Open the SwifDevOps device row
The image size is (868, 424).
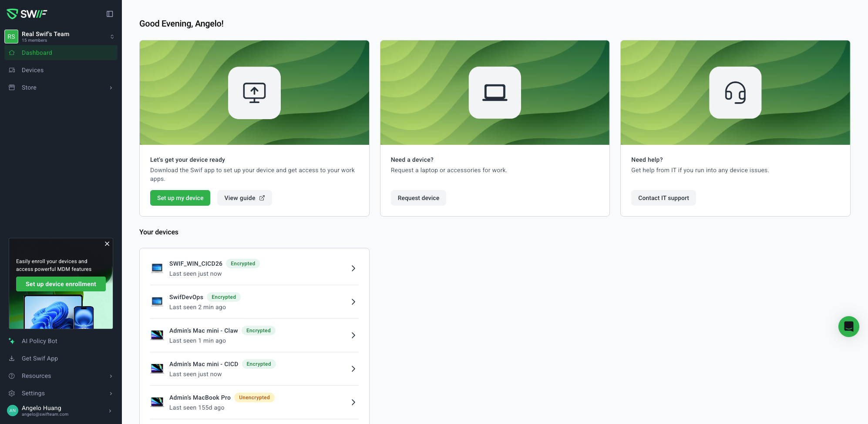[x=254, y=302]
